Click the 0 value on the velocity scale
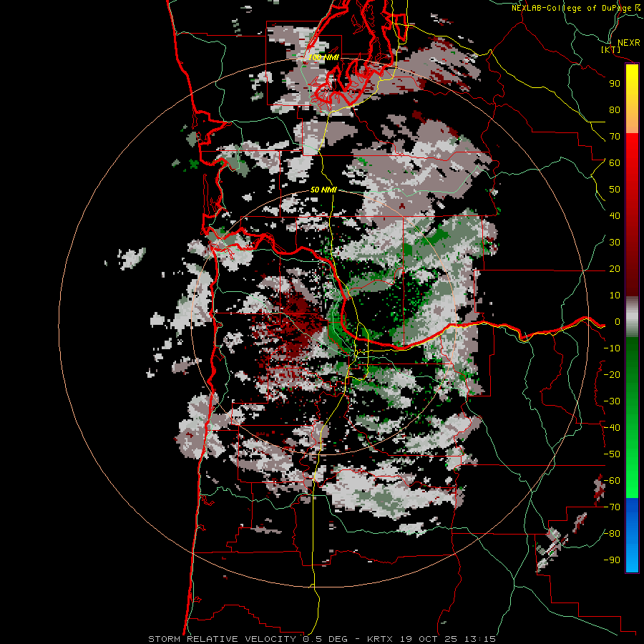 coord(618,322)
